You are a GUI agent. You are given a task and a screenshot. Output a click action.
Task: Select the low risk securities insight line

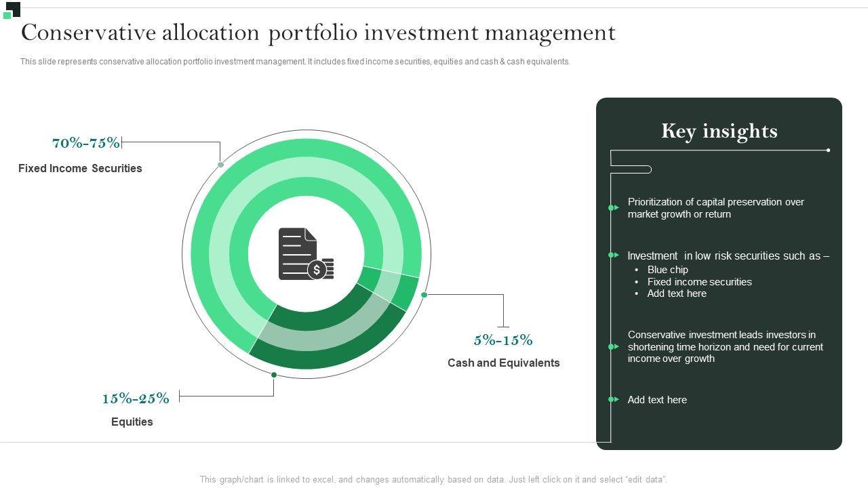click(x=729, y=256)
